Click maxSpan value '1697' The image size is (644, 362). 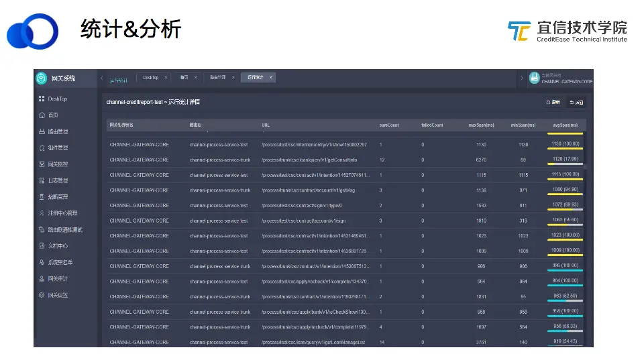click(482, 327)
